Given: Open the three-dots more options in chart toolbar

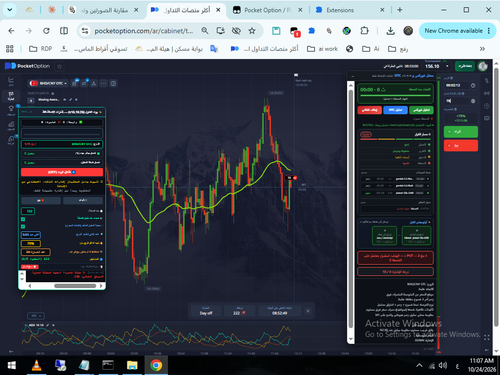Looking at the screenshot, I should (104, 83).
